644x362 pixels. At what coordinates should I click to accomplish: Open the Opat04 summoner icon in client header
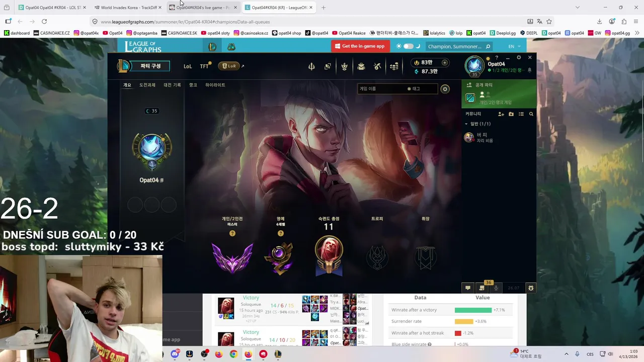474,65
